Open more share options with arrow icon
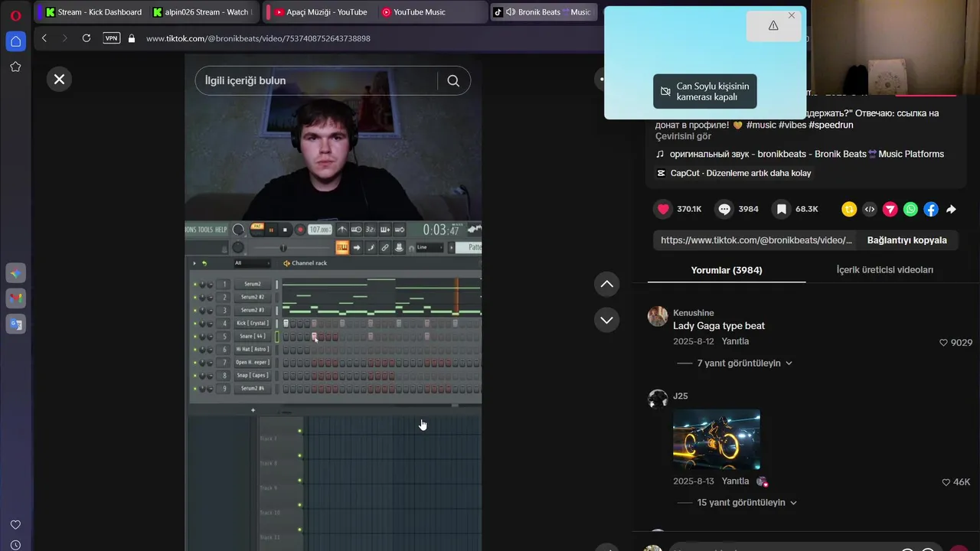Image resolution: width=980 pixels, height=551 pixels. point(951,209)
